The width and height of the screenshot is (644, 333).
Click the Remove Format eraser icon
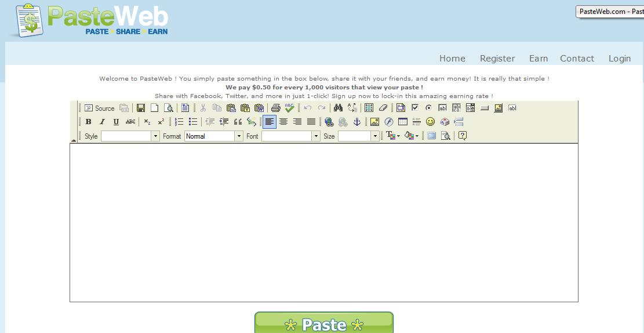click(x=383, y=108)
